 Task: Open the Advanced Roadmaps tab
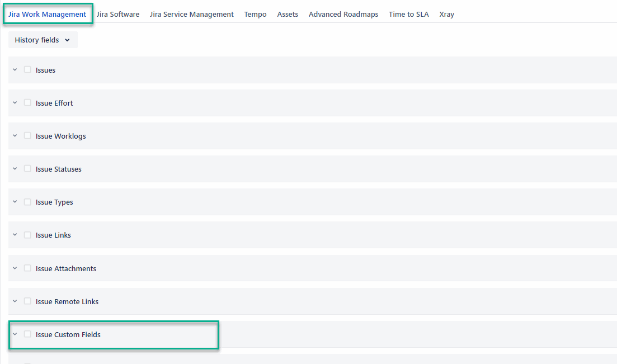[x=343, y=15]
